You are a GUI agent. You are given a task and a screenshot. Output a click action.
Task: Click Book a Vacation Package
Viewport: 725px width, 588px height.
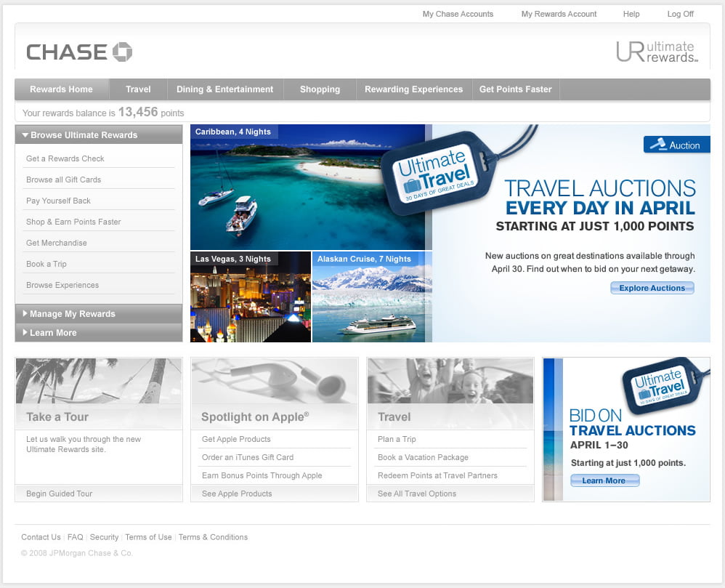[x=423, y=457]
